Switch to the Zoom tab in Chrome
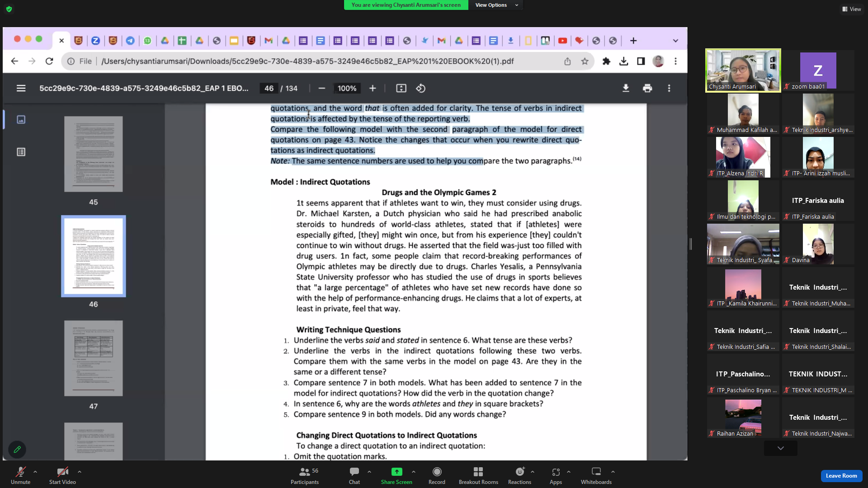868x488 pixels. click(95, 41)
